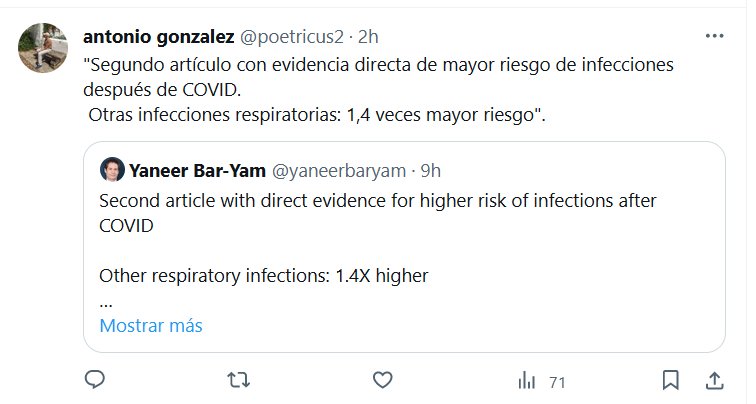Open the quoted tweet's 9h timestamp

click(x=431, y=171)
